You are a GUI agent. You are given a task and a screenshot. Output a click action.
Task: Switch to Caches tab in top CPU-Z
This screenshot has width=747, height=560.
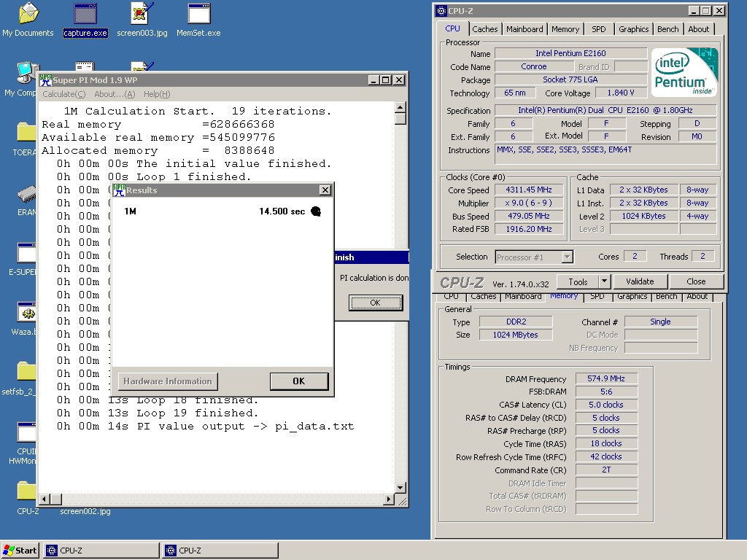pos(485,29)
